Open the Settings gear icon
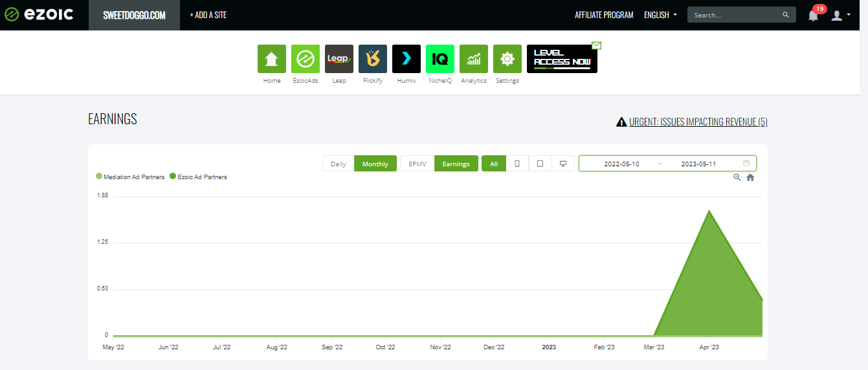Image resolution: width=868 pixels, height=370 pixels. pos(507,59)
